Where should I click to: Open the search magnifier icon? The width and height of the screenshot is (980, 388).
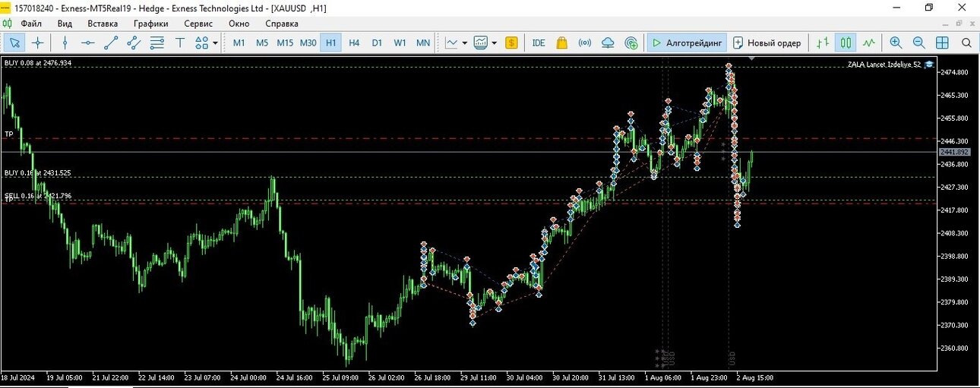point(966,43)
